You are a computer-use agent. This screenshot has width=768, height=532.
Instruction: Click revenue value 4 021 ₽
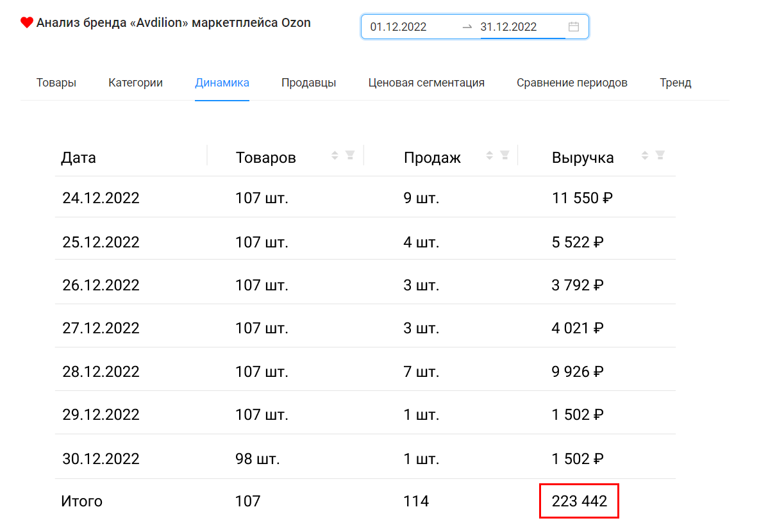[578, 328]
